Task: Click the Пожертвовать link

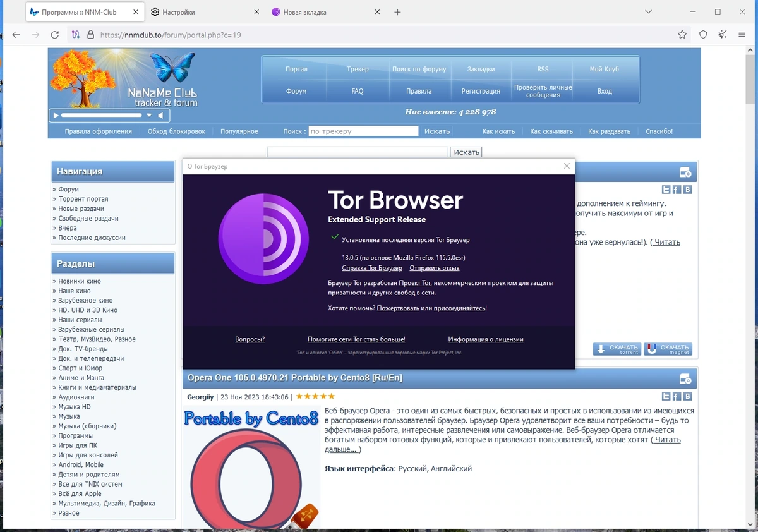Action: click(x=398, y=308)
